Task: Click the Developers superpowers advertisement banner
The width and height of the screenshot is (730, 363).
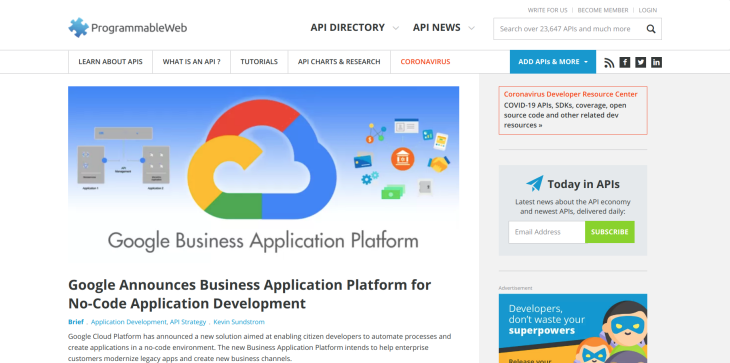Action: pos(573,328)
